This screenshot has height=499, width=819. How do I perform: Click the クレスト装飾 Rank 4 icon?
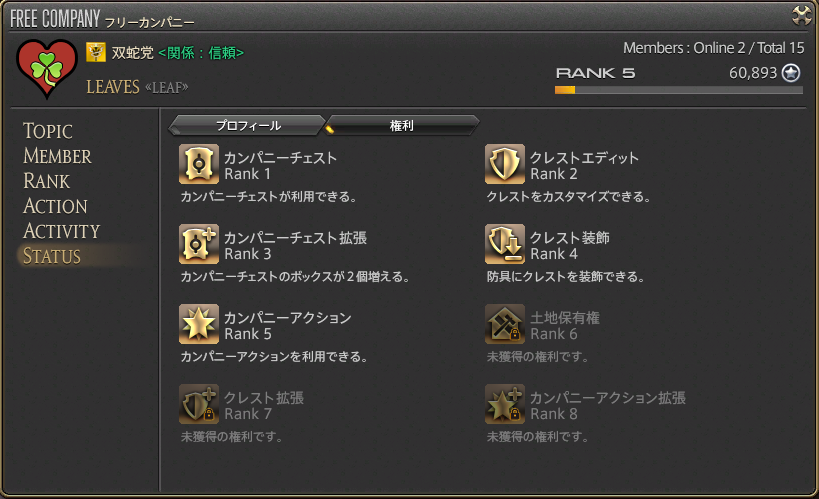pos(505,244)
